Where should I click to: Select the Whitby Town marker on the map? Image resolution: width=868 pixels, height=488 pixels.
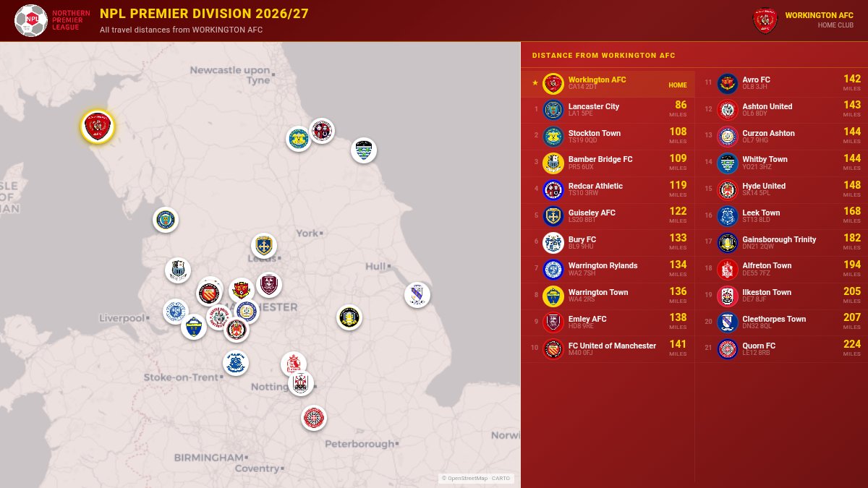pyautogui.click(x=364, y=150)
